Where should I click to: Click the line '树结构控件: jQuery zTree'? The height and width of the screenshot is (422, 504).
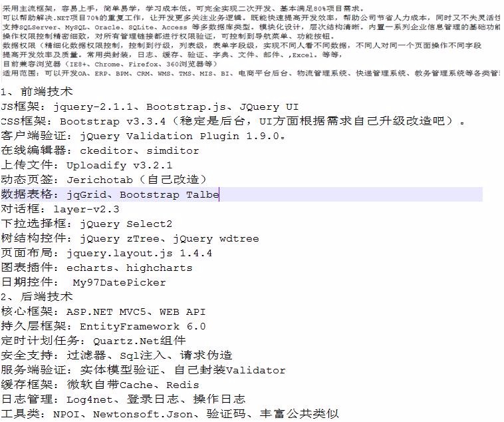tap(130, 238)
